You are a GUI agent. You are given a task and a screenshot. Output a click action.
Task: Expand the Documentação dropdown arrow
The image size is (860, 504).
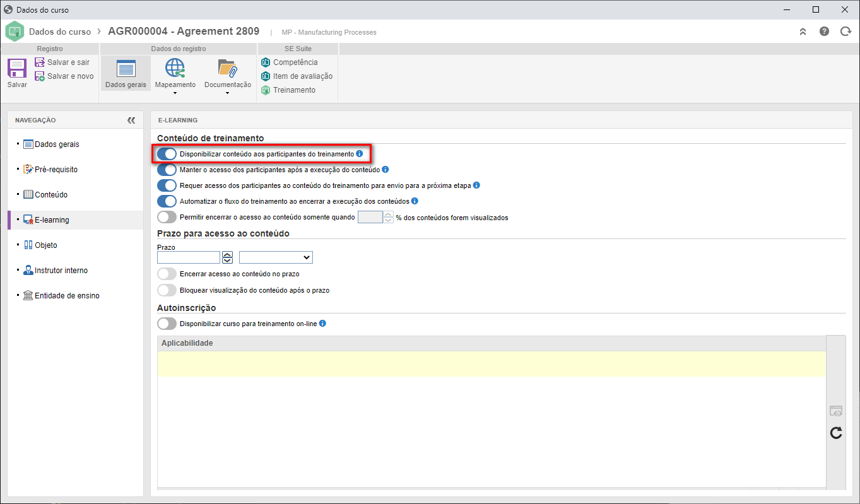[x=227, y=93]
